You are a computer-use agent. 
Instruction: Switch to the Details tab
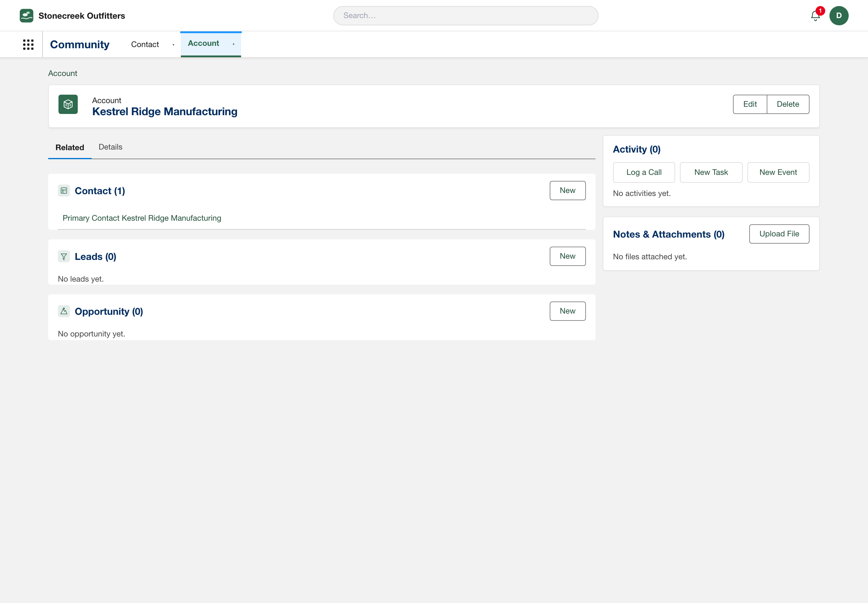(110, 147)
